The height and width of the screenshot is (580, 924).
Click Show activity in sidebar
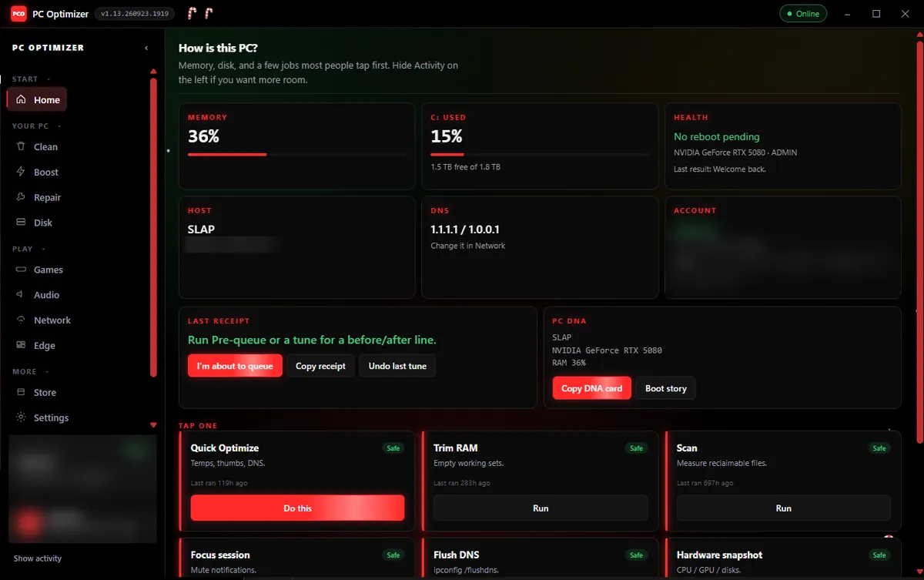tap(38, 558)
